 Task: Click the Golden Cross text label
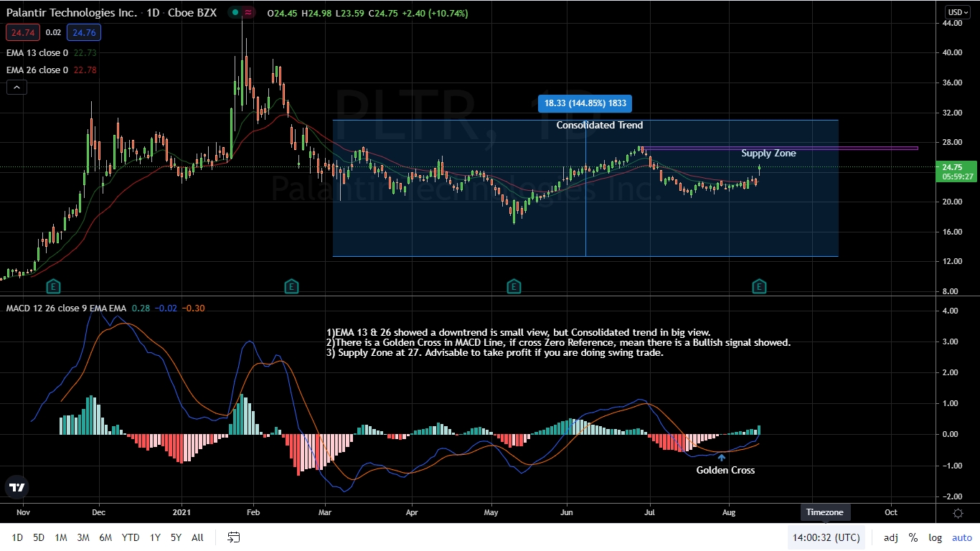[x=725, y=471]
